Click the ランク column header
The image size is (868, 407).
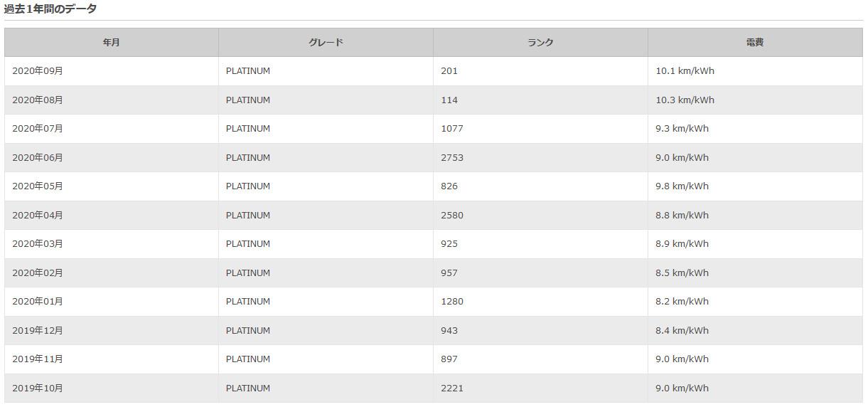540,43
